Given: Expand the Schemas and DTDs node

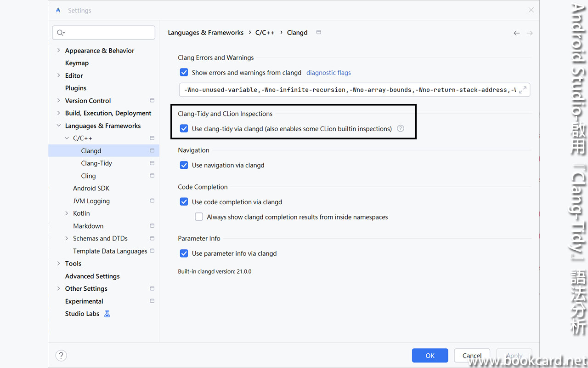Looking at the screenshot, I should [67, 238].
